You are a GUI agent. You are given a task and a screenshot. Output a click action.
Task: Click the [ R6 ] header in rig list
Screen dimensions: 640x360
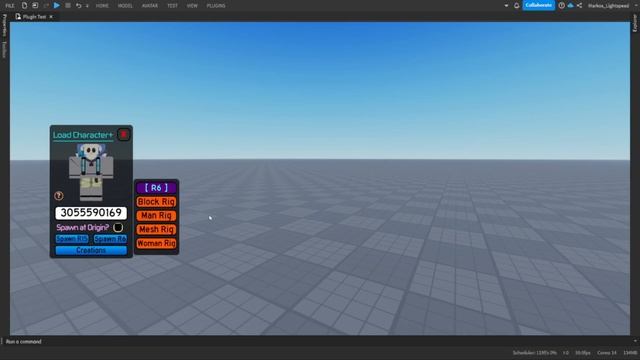point(156,188)
